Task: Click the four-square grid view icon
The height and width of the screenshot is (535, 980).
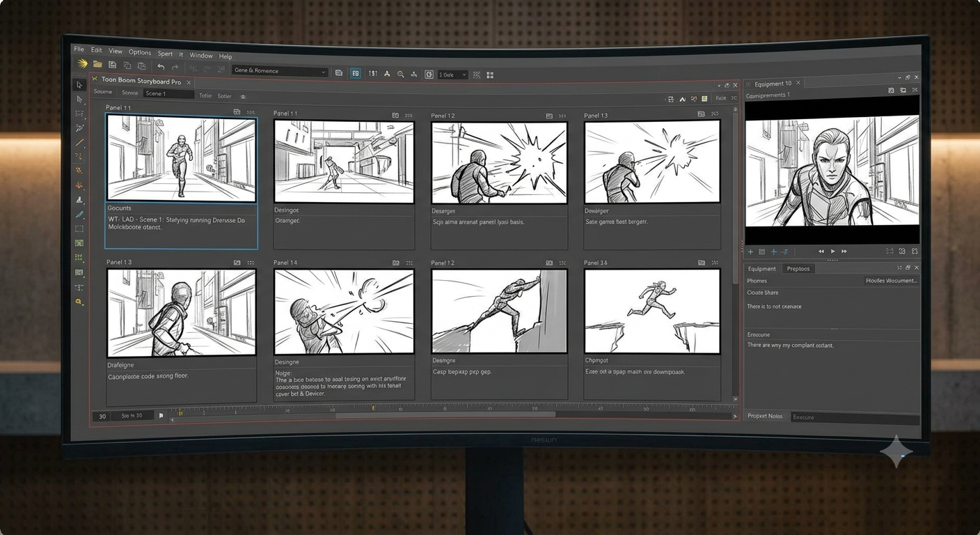Action: tap(490, 75)
